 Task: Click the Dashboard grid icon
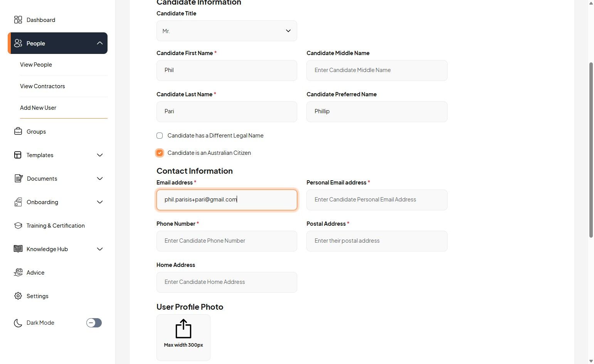point(18,20)
